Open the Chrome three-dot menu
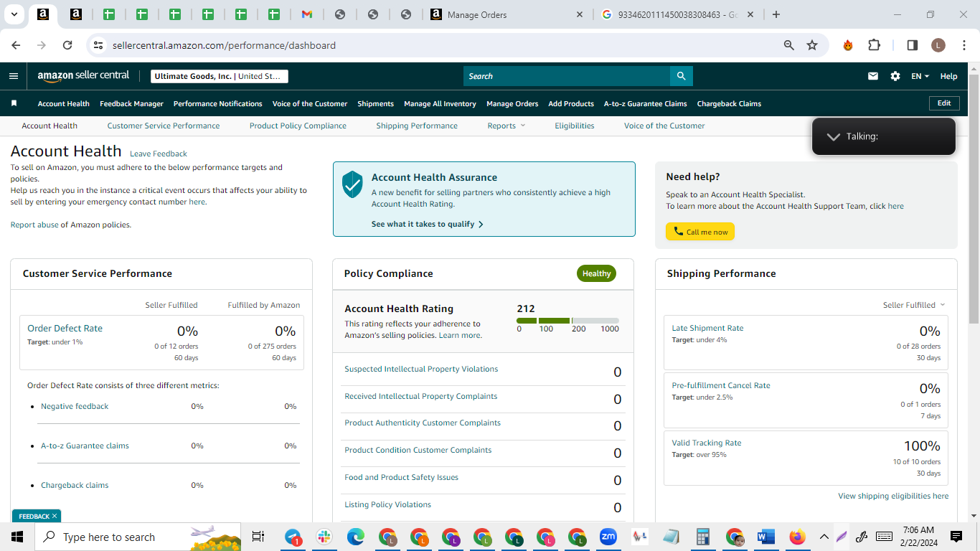 tap(963, 45)
